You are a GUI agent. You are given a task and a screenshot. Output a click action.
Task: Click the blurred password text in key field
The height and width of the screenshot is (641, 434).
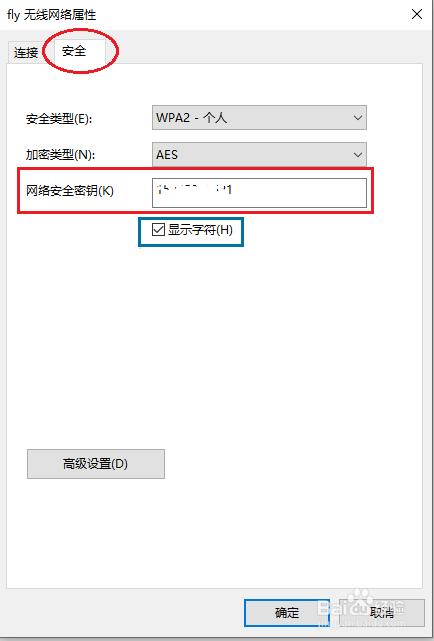click(x=195, y=189)
